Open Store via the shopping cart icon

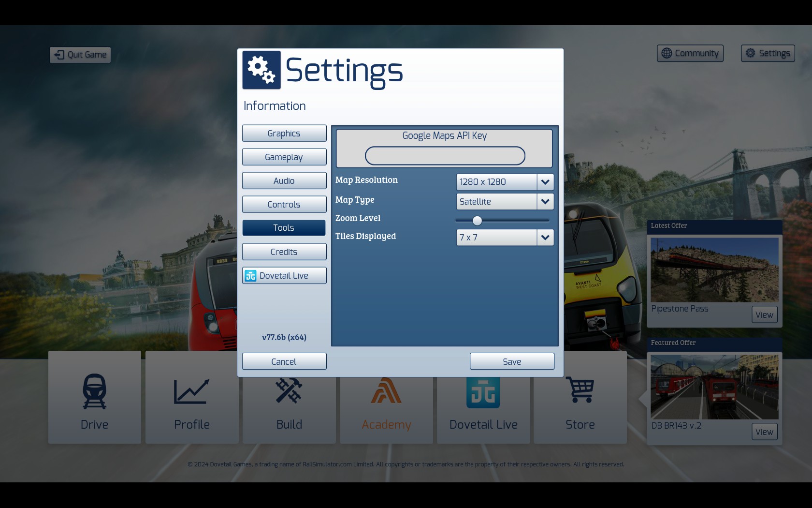(x=580, y=390)
